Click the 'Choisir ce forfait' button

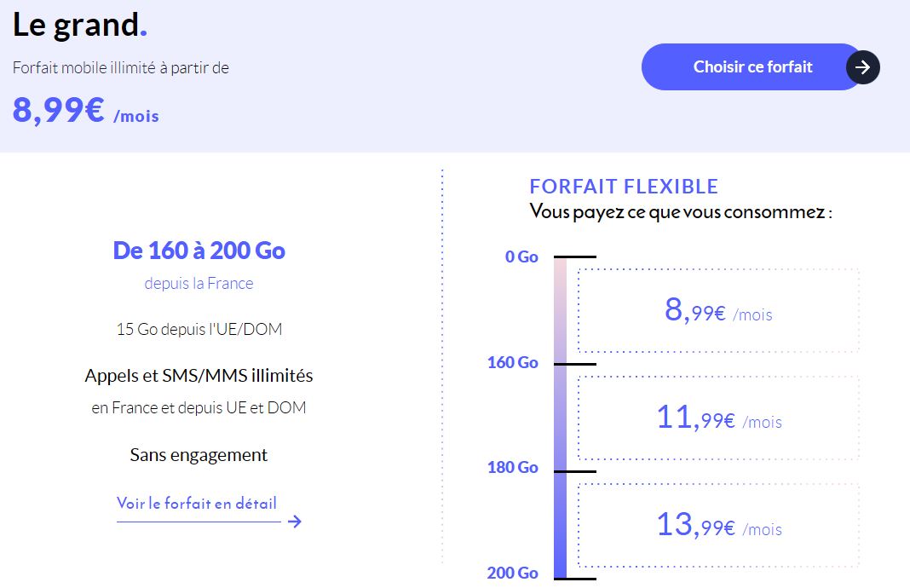[x=752, y=66]
